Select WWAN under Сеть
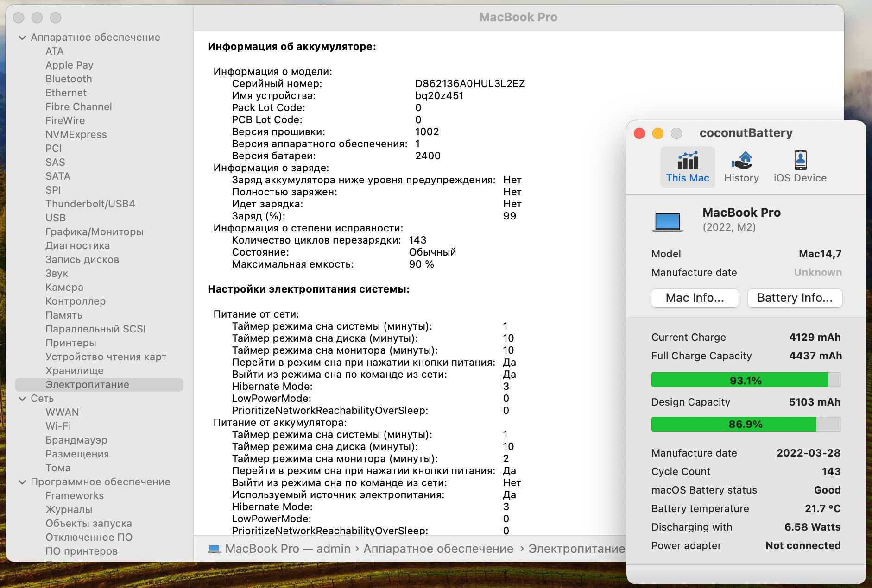 point(62,413)
